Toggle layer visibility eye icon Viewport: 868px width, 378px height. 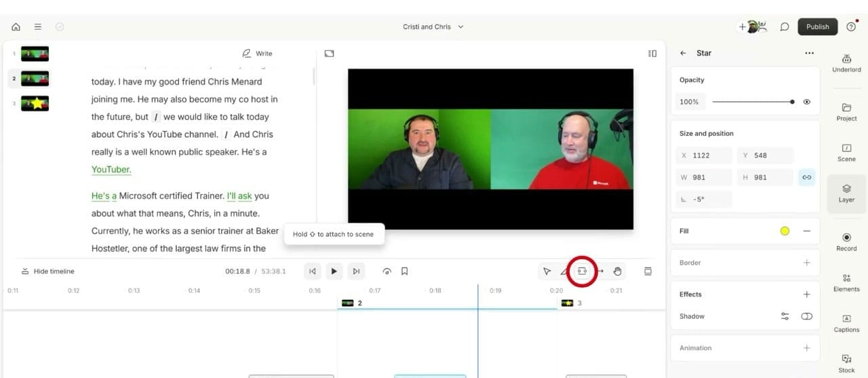(807, 102)
